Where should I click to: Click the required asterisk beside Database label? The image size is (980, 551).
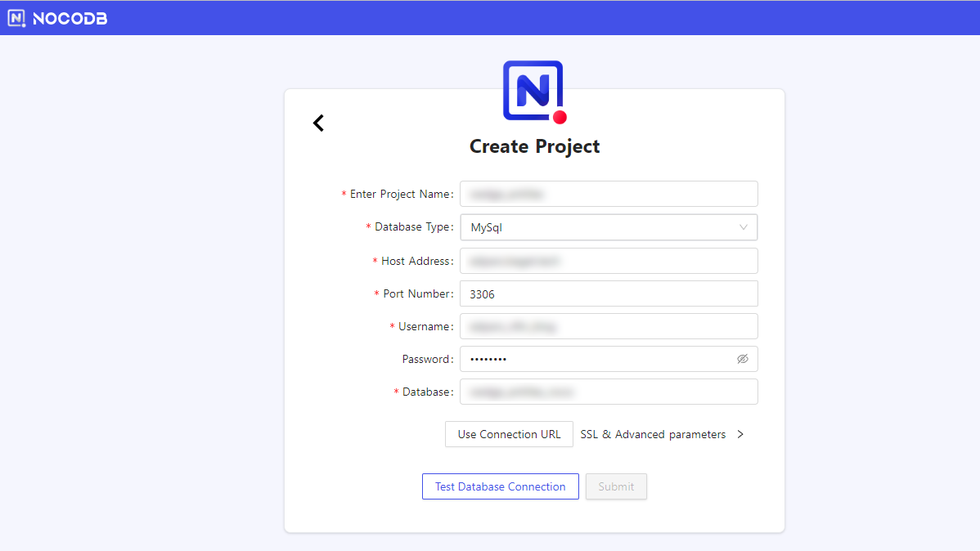(x=395, y=392)
